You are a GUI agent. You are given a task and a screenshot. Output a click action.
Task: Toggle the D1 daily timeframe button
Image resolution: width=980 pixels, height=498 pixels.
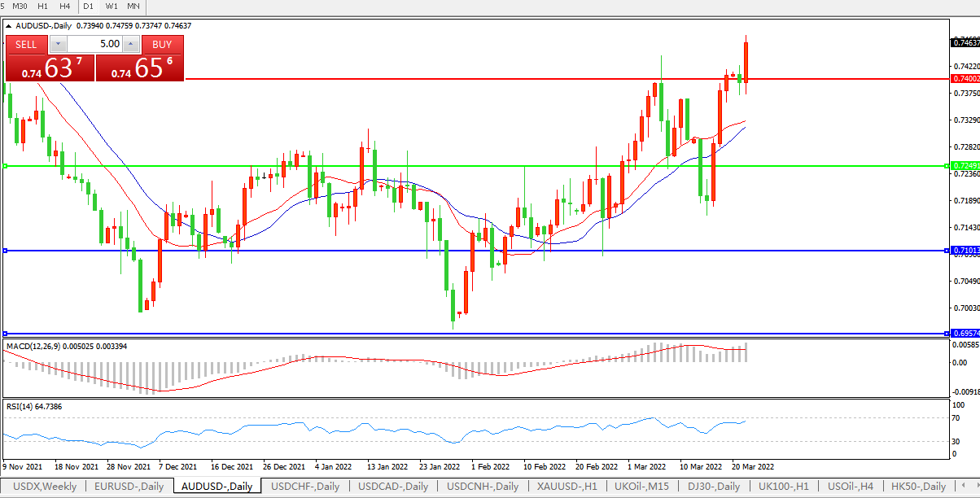(89, 6)
